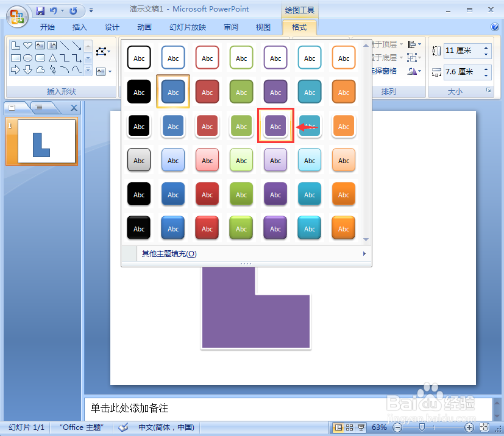This screenshot has width=504, height=436.
Task: Pick the straight line shape
Action: (64, 46)
